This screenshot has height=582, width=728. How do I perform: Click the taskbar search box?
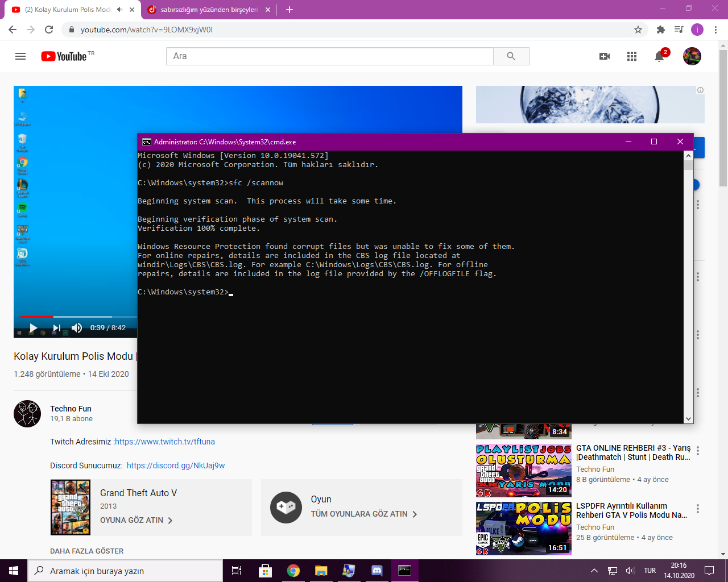click(x=125, y=571)
